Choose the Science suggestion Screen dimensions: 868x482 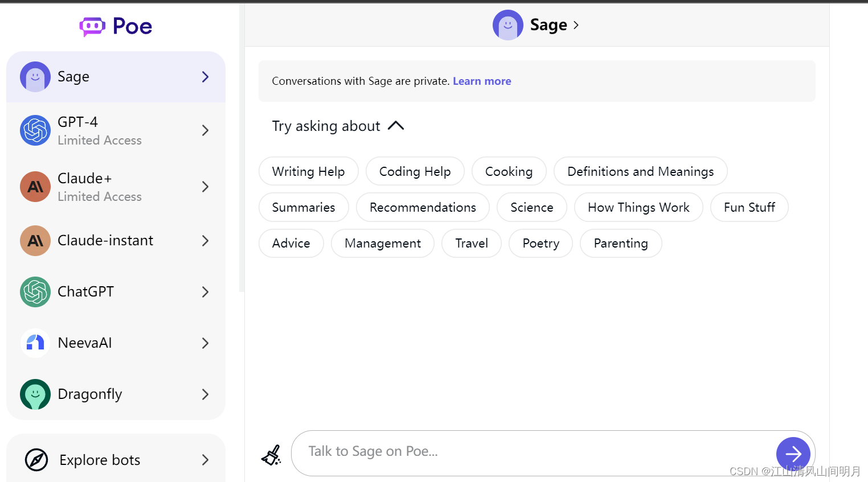[x=532, y=207]
